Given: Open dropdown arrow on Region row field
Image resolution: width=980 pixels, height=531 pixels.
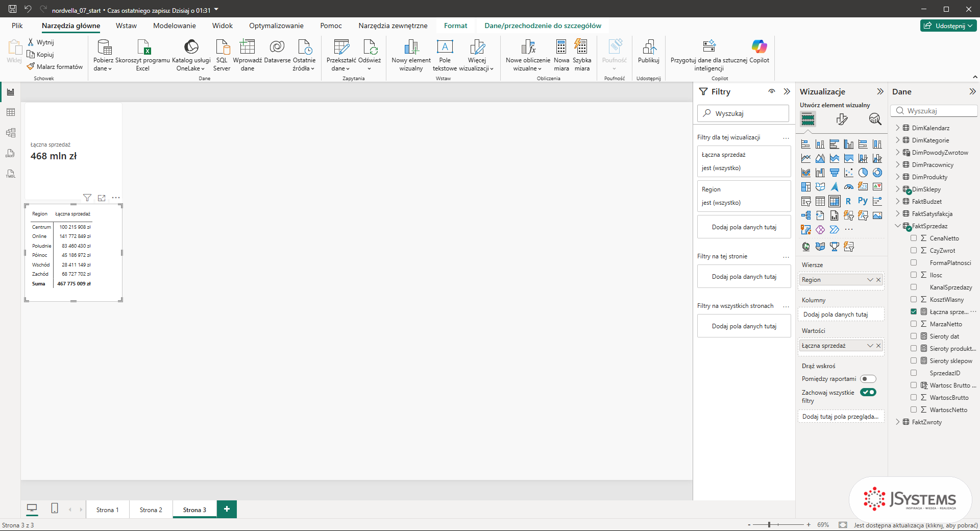Looking at the screenshot, I should tap(870, 280).
